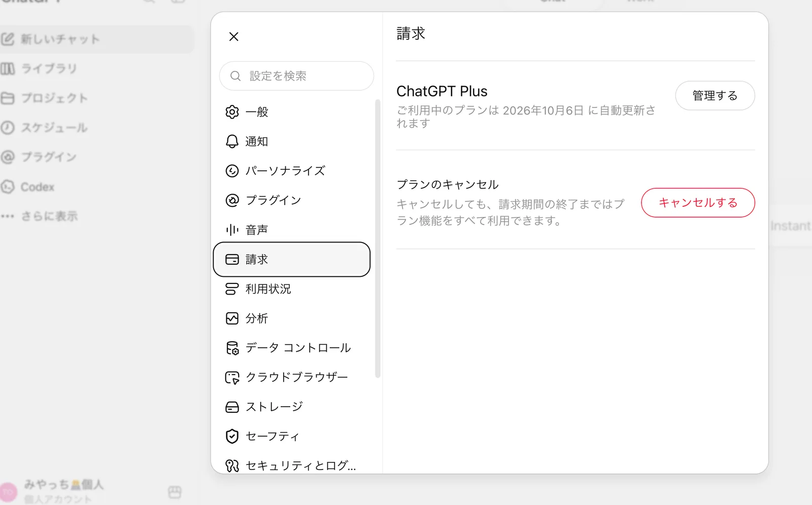Image resolution: width=812 pixels, height=505 pixels.
Task: Click the 設定を検索 search field
Action: tap(296, 76)
